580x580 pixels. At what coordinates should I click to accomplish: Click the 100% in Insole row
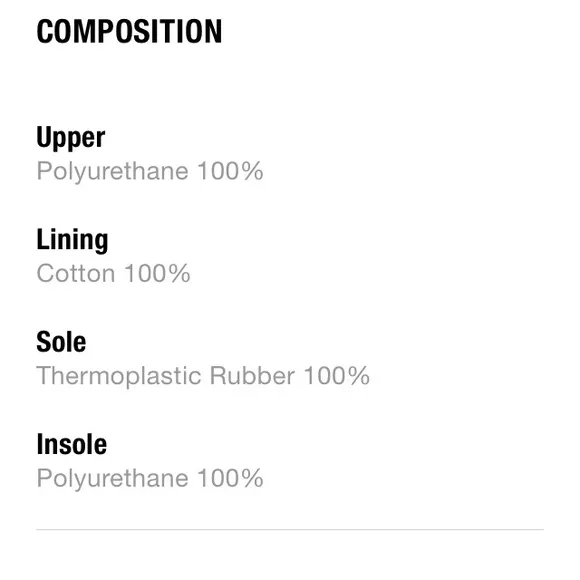click(x=230, y=478)
